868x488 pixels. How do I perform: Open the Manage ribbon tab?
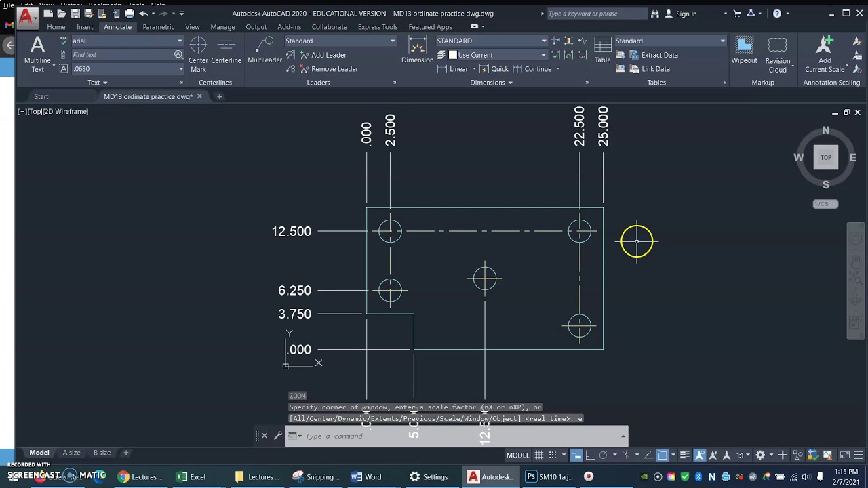(x=222, y=27)
